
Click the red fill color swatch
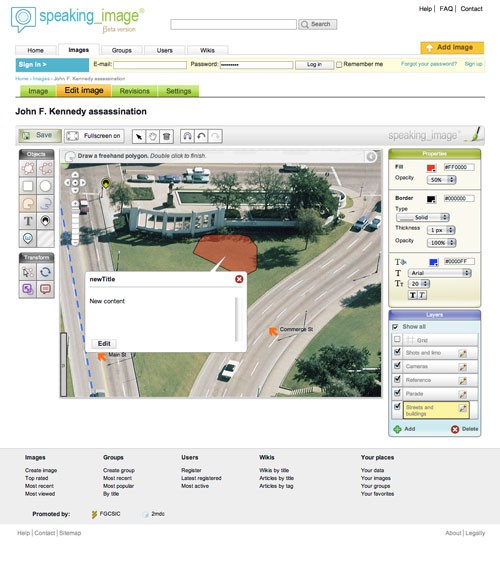click(431, 168)
